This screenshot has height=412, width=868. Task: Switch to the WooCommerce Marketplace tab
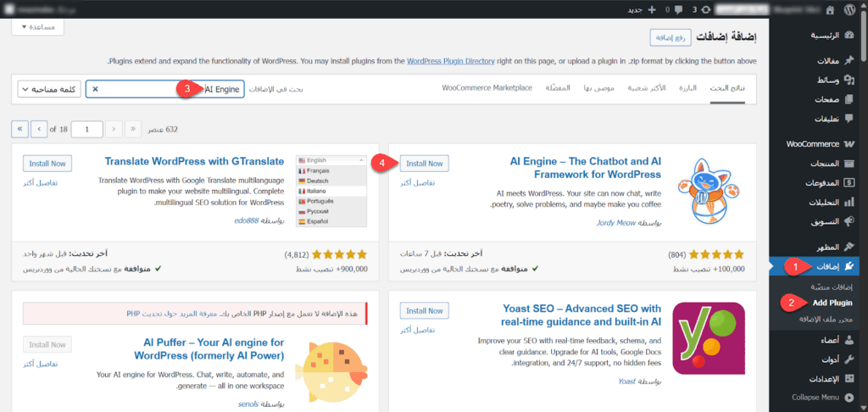coord(487,88)
